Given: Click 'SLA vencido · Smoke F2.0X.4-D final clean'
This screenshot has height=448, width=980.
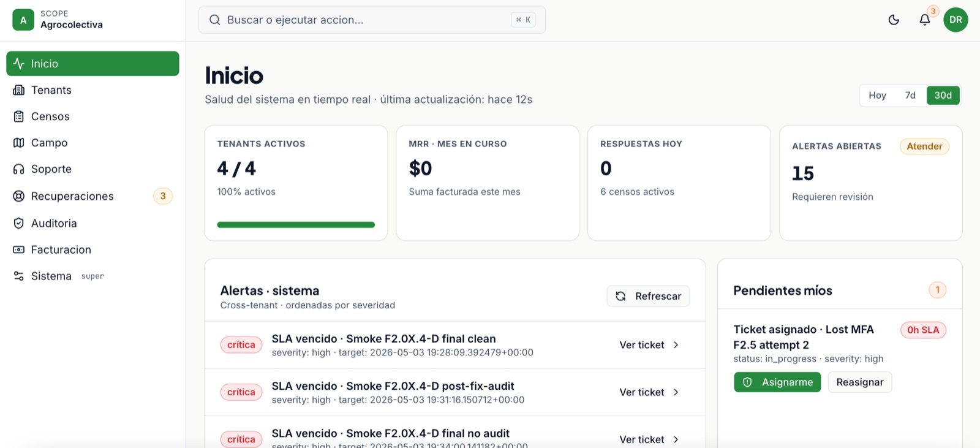Looking at the screenshot, I should click(383, 339).
